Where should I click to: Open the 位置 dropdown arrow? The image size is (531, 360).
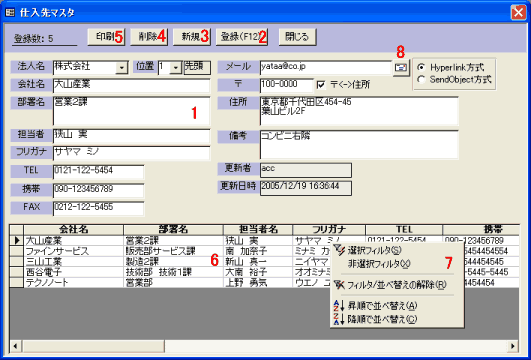(175, 67)
